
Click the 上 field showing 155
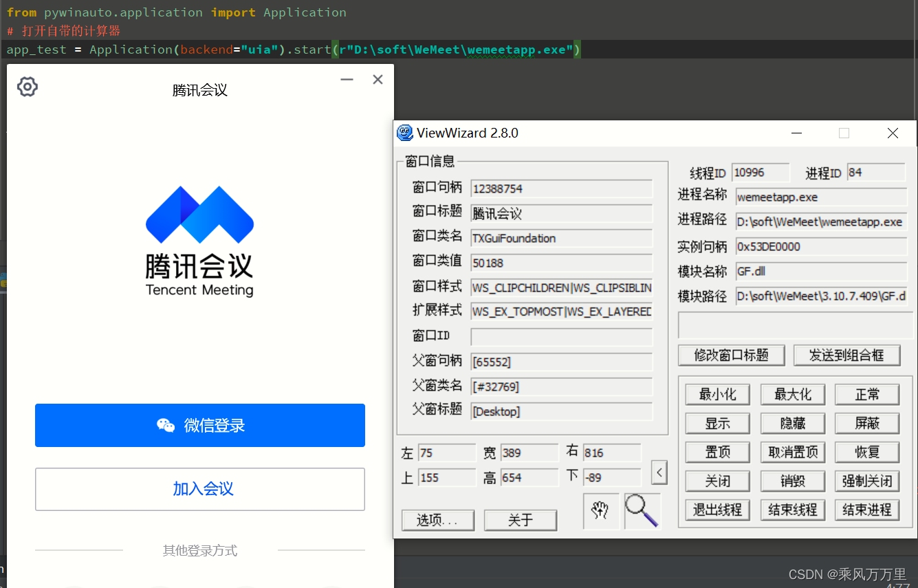point(447,478)
